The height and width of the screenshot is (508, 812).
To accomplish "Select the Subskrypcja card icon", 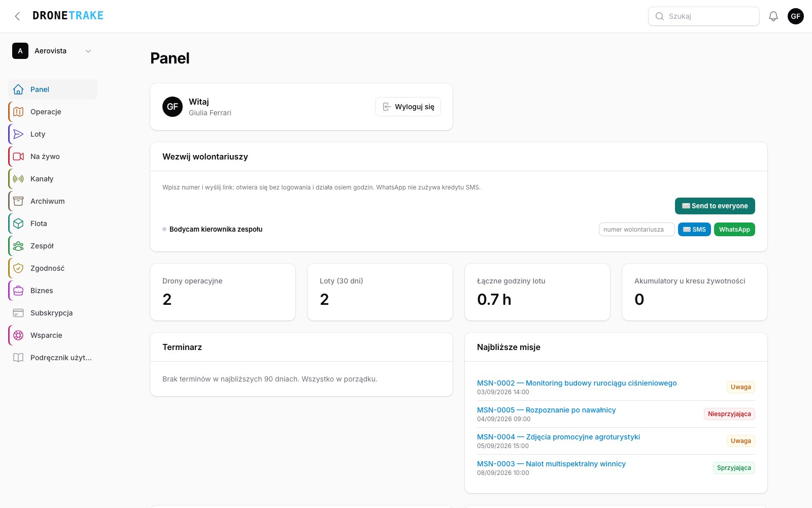I will (x=18, y=313).
